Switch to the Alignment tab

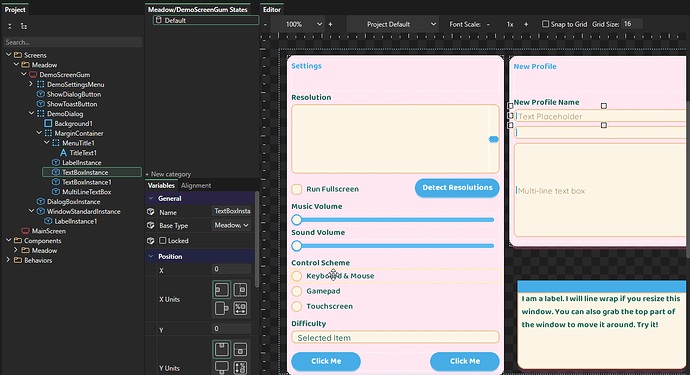click(x=196, y=186)
